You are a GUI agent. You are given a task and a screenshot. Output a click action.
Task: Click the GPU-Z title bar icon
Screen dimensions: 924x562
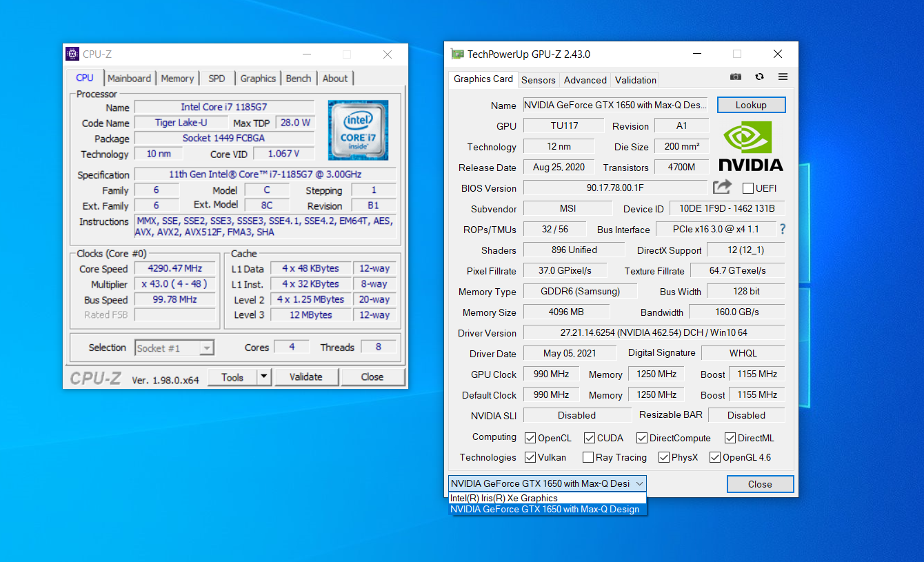pyautogui.click(x=457, y=54)
